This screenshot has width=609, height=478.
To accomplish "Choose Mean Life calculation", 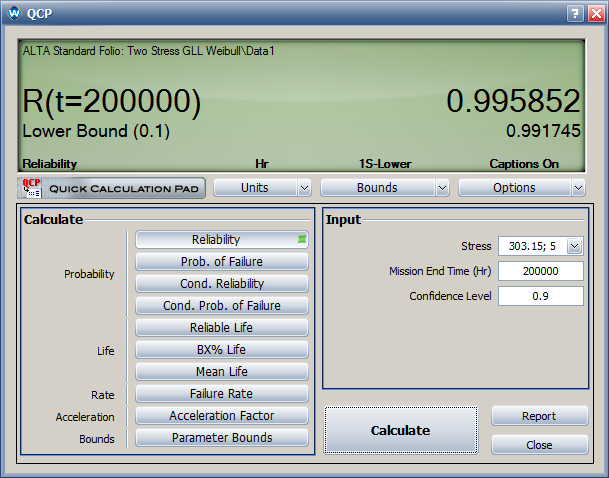I will pyautogui.click(x=222, y=372).
